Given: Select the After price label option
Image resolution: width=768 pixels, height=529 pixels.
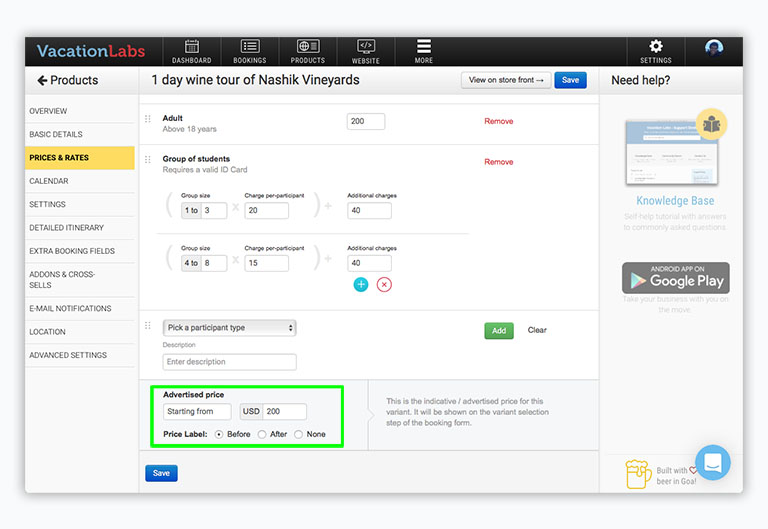Looking at the screenshot, I should [x=262, y=434].
